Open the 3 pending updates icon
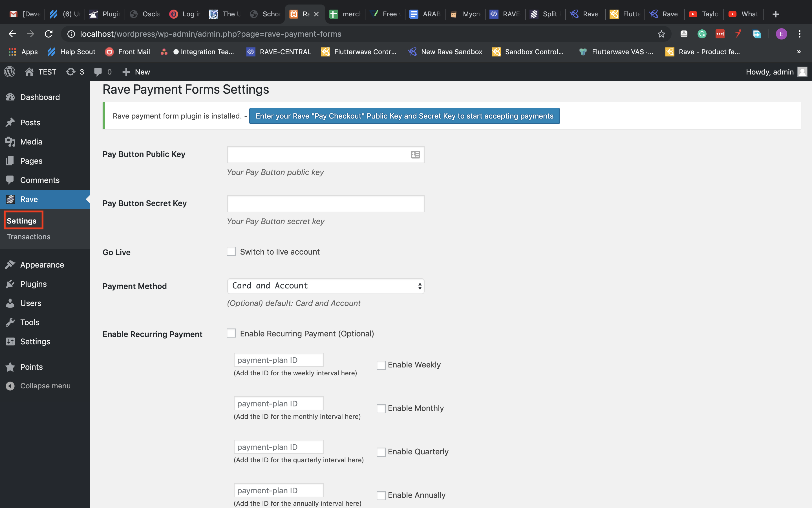 75,72
